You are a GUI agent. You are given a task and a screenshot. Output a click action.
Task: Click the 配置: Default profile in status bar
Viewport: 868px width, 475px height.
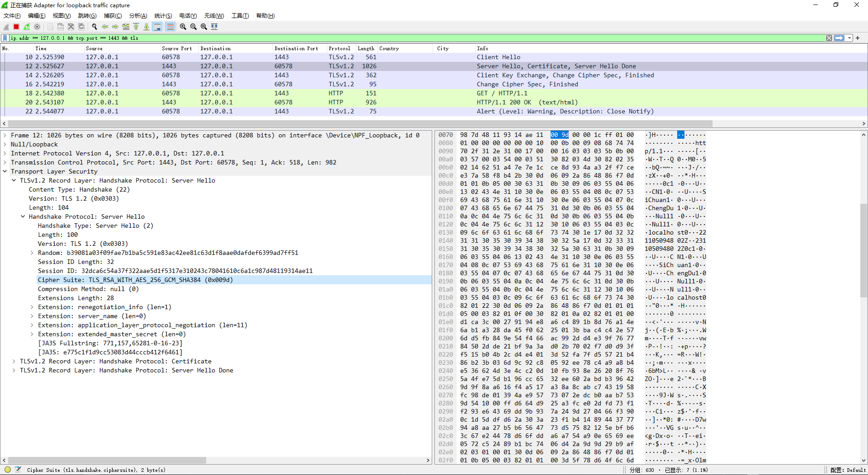point(848,470)
